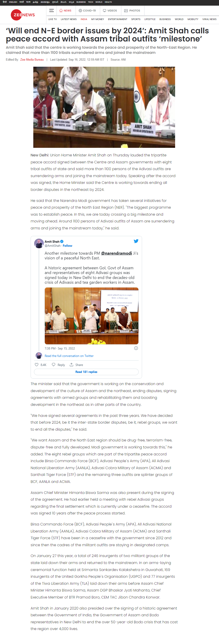Open the NEWS tab with home icon

65,11
